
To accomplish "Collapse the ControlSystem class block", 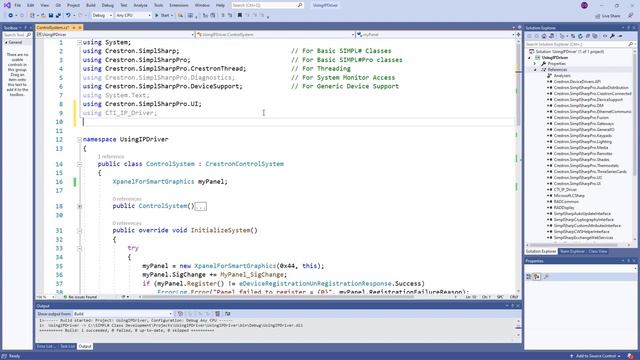I will tap(80, 164).
